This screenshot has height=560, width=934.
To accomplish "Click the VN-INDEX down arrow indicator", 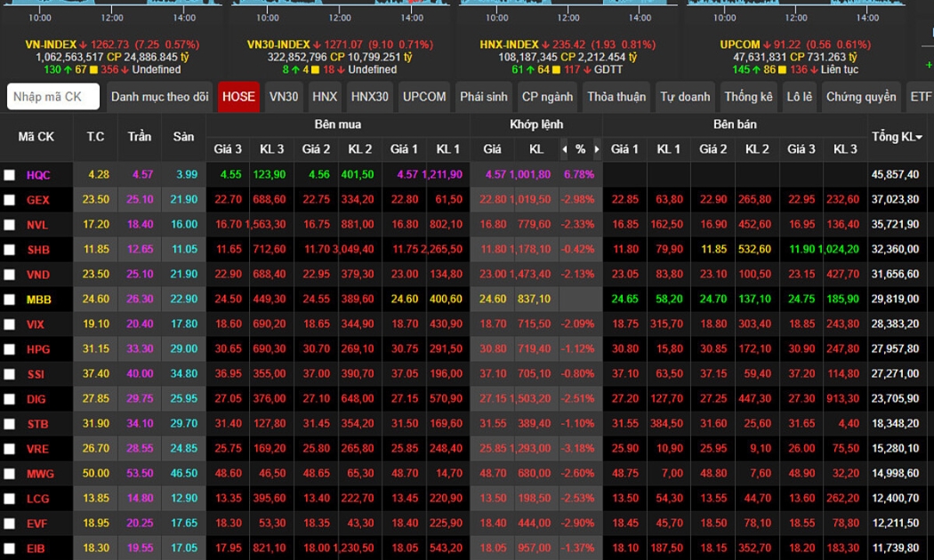I will tap(84, 44).
